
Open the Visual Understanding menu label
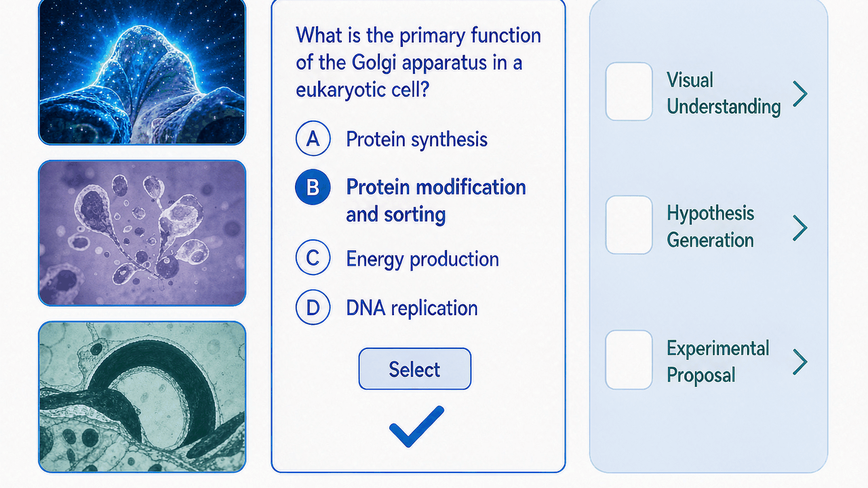tap(724, 94)
